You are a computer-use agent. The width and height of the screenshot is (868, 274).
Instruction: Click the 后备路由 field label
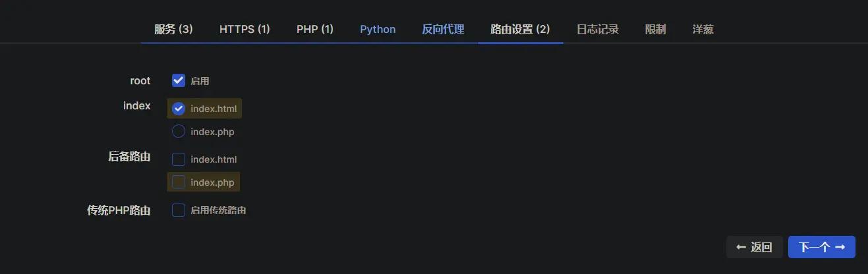[129, 157]
